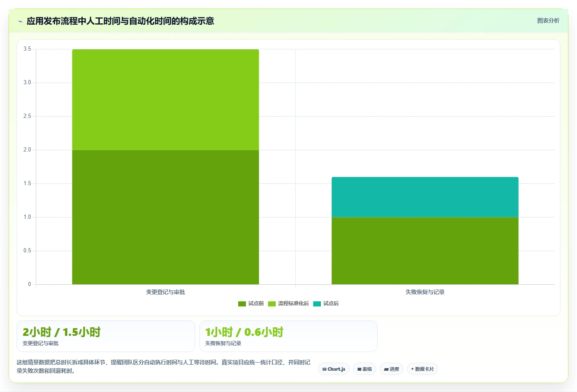Click the icon in the 数据卡片 tag

click(413, 369)
